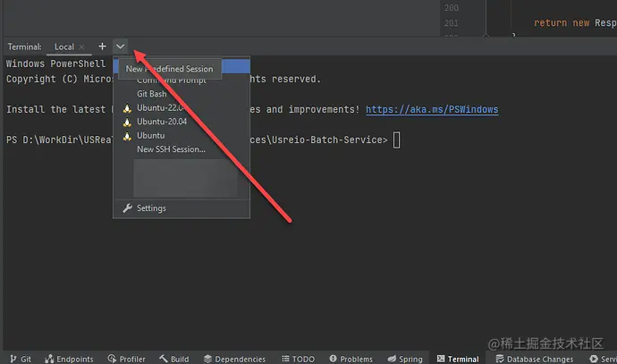Select Git Bash from session list
This screenshot has height=364, width=617.
pyautogui.click(x=182, y=94)
